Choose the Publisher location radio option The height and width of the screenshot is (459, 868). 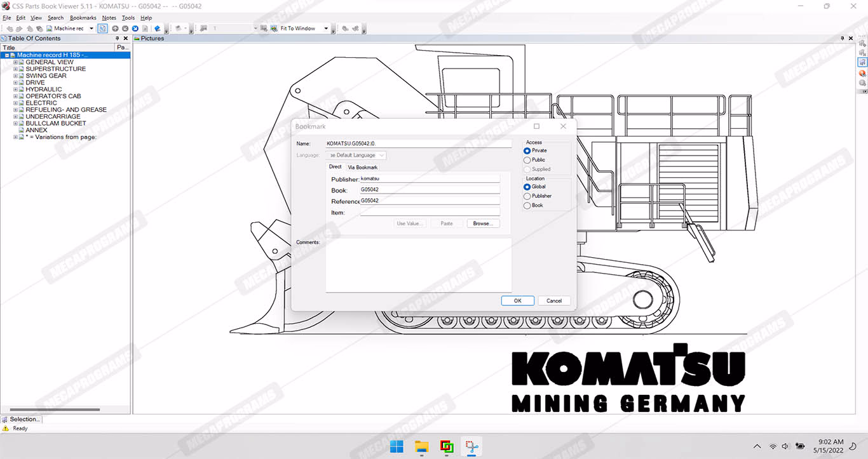pyautogui.click(x=527, y=196)
